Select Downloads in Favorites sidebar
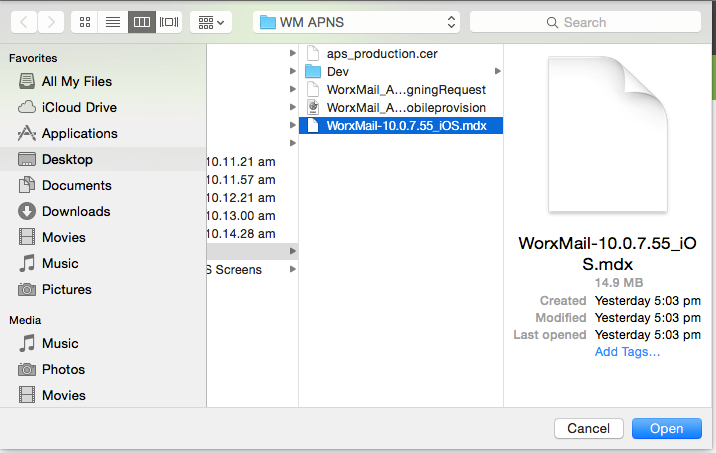This screenshot has width=716, height=453. coord(76,211)
